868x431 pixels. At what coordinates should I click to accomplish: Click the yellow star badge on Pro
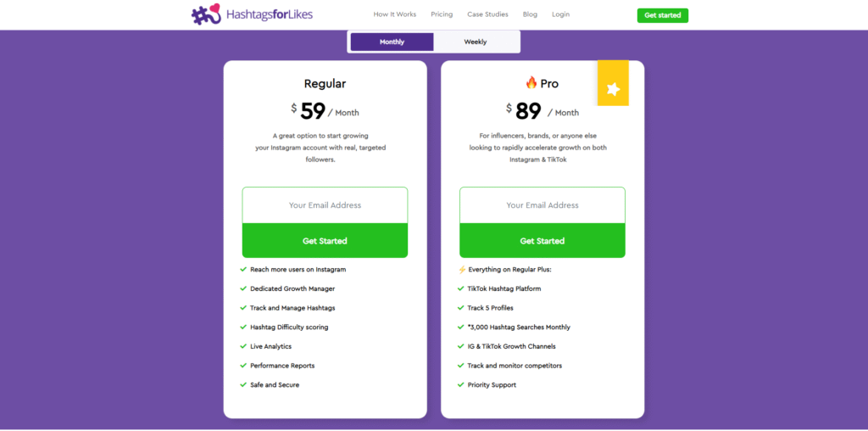613,88
